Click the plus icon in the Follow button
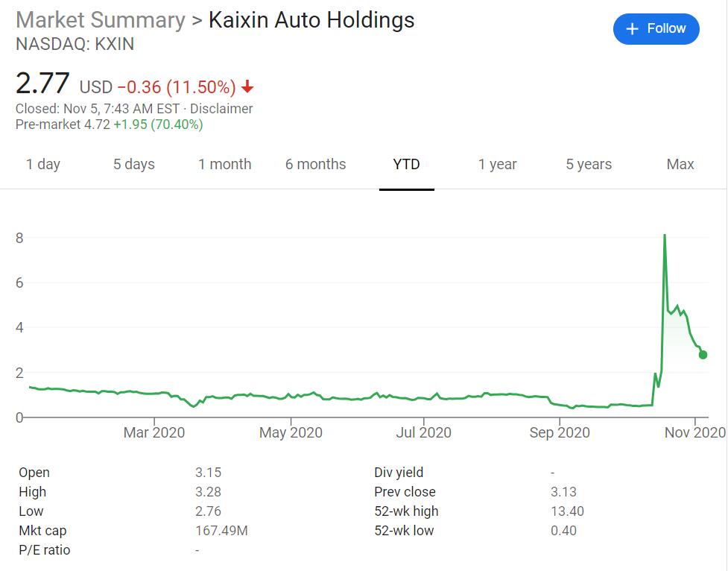728x571 pixels. coord(632,28)
